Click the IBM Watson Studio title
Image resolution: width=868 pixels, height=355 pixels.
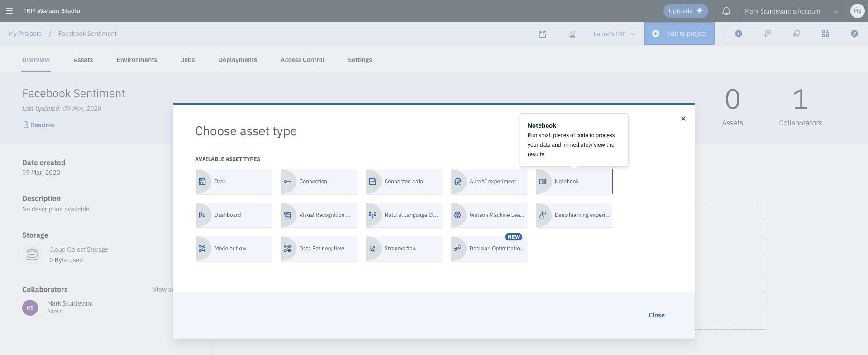point(52,11)
